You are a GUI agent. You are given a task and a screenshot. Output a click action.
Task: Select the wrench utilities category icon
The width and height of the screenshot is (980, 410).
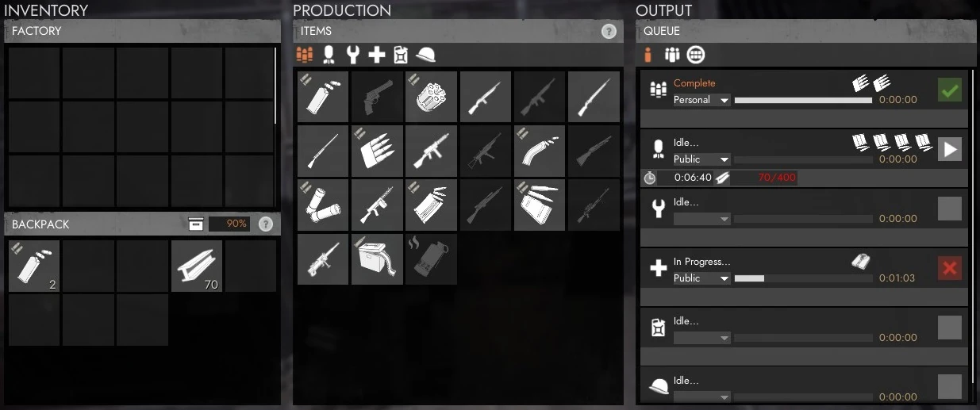[353, 55]
